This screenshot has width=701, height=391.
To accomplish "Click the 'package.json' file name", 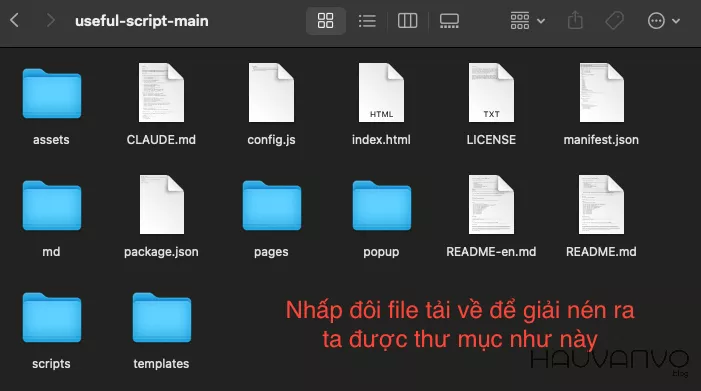I will pyautogui.click(x=161, y=252).
